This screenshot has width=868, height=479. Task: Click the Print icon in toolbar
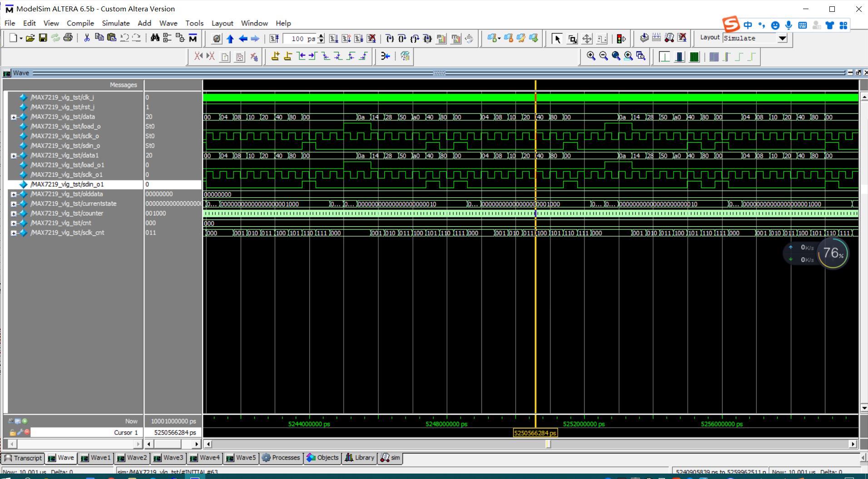[x=68, y=38]
